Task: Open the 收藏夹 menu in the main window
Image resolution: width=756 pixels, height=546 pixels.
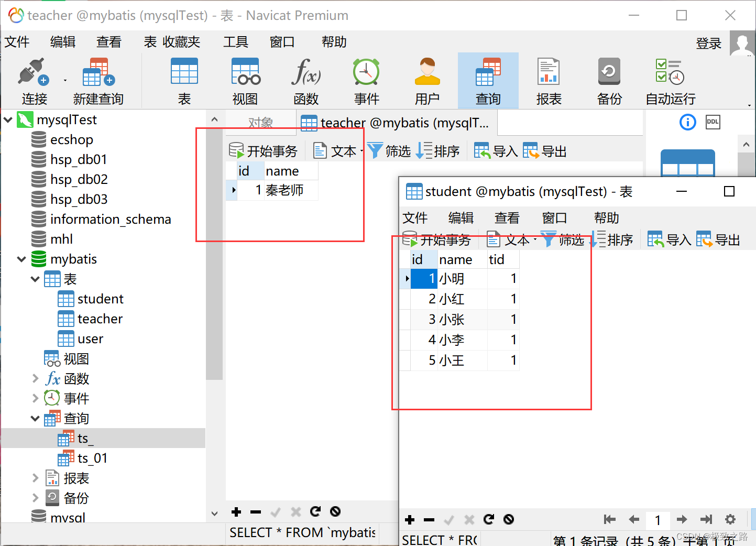Action: point(181,42)
